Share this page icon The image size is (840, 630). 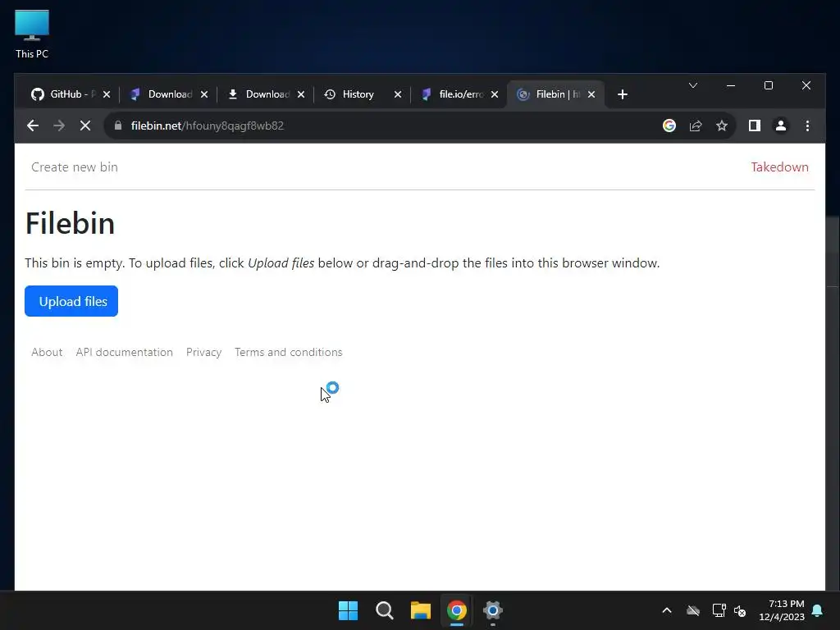696,126
